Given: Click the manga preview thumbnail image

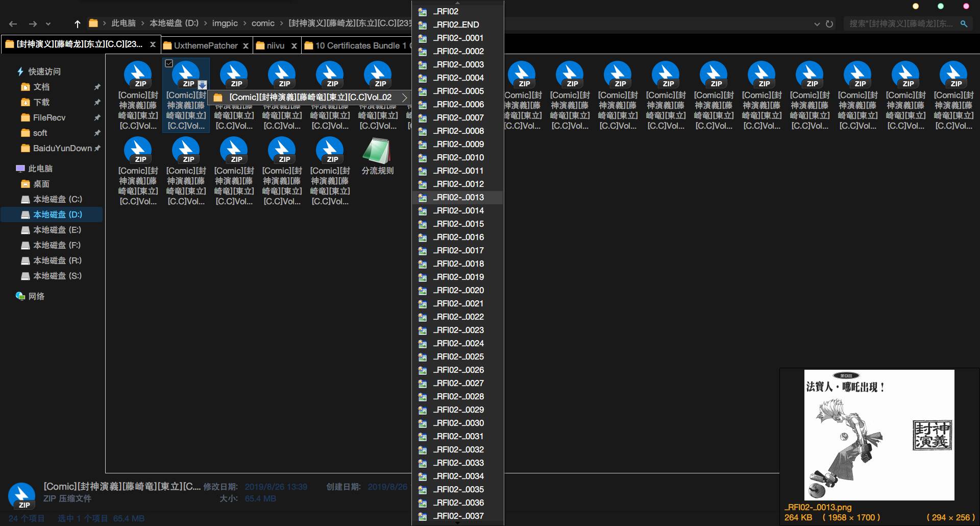Looking at the screenshot, I should (879, 435).
